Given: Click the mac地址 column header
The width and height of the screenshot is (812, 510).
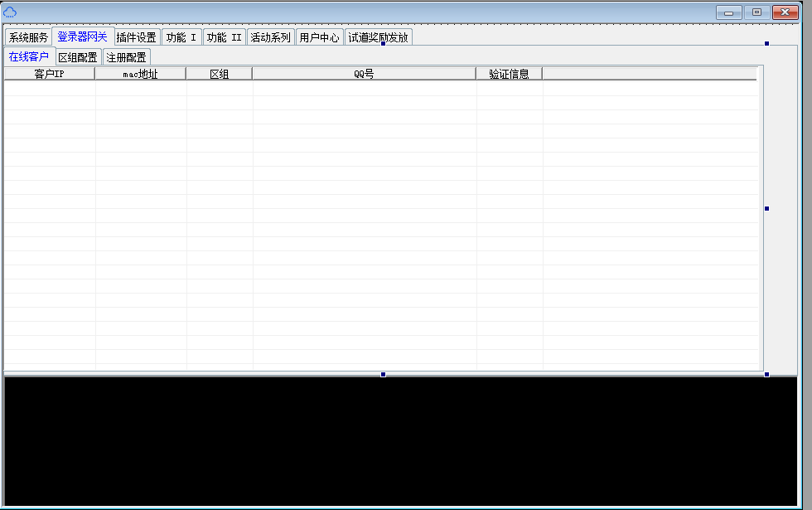Looking at the screenshot, I should pos(140,74).
